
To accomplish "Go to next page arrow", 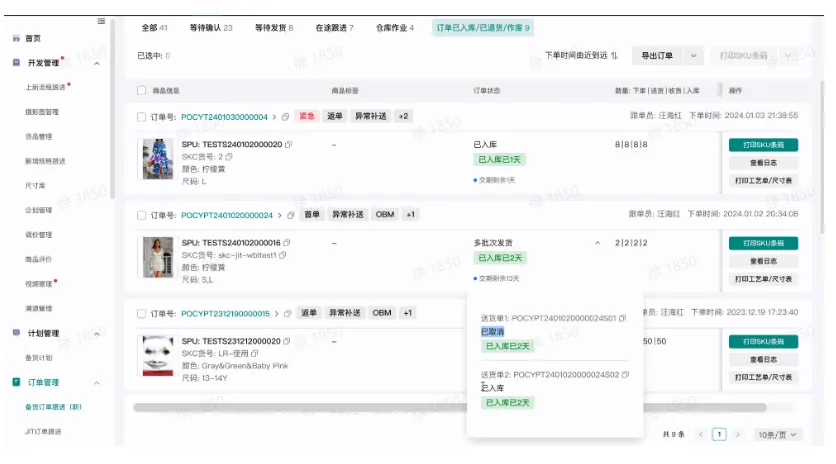I will [737, 435].
